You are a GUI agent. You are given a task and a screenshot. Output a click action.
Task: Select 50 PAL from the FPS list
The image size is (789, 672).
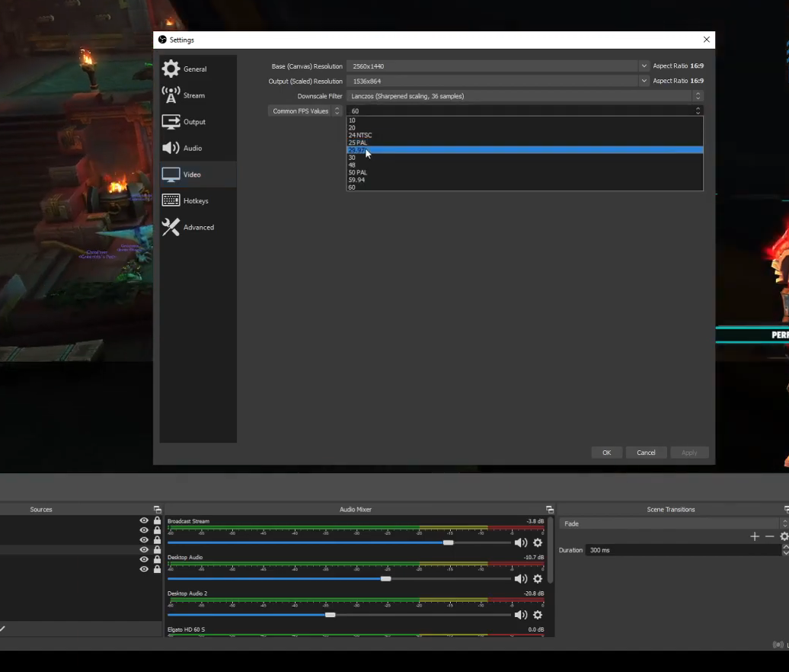(x=358, y=172)
